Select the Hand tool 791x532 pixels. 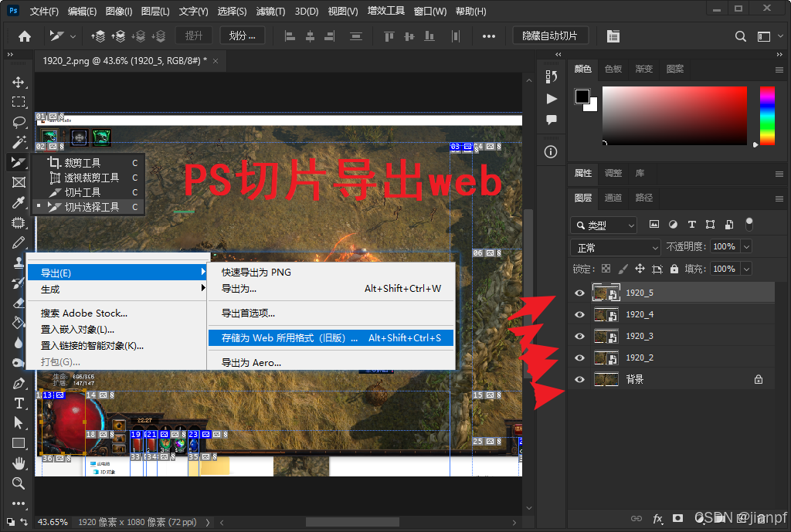point(19,463)
